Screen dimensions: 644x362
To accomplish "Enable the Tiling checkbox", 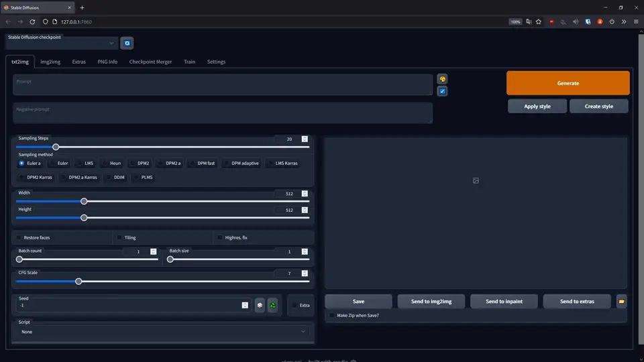I will pos(119,237).
